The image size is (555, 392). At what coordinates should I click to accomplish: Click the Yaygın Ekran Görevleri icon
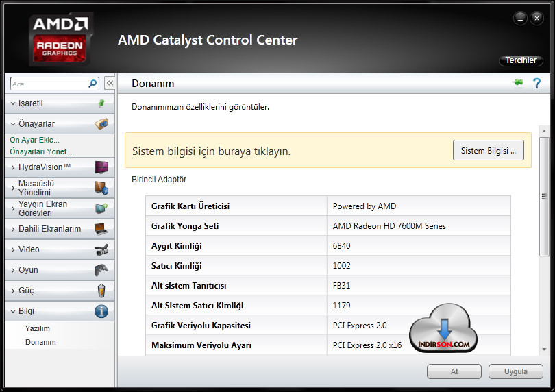tap(101, 208)
